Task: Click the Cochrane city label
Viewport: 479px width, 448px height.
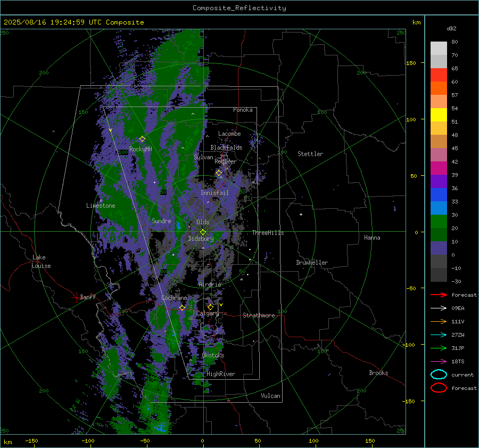Action: coord(174,298)
